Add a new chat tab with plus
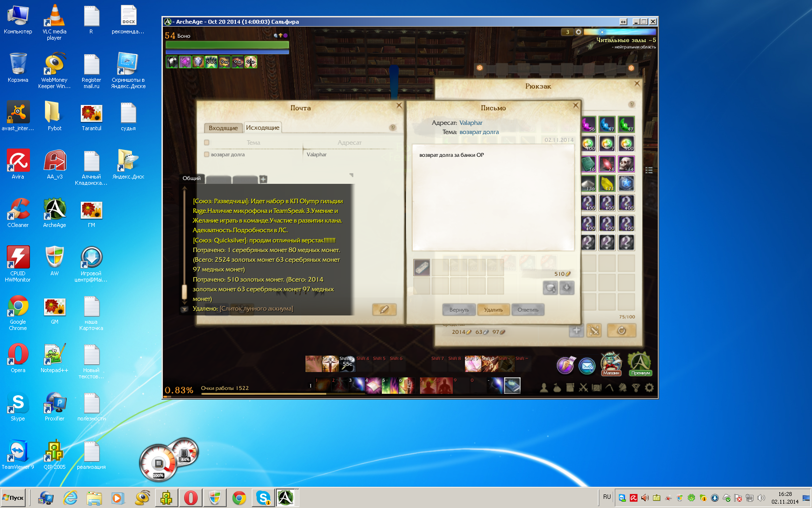Image resolution: width=812 pixels, height=508 pixels. click(263, 179)
